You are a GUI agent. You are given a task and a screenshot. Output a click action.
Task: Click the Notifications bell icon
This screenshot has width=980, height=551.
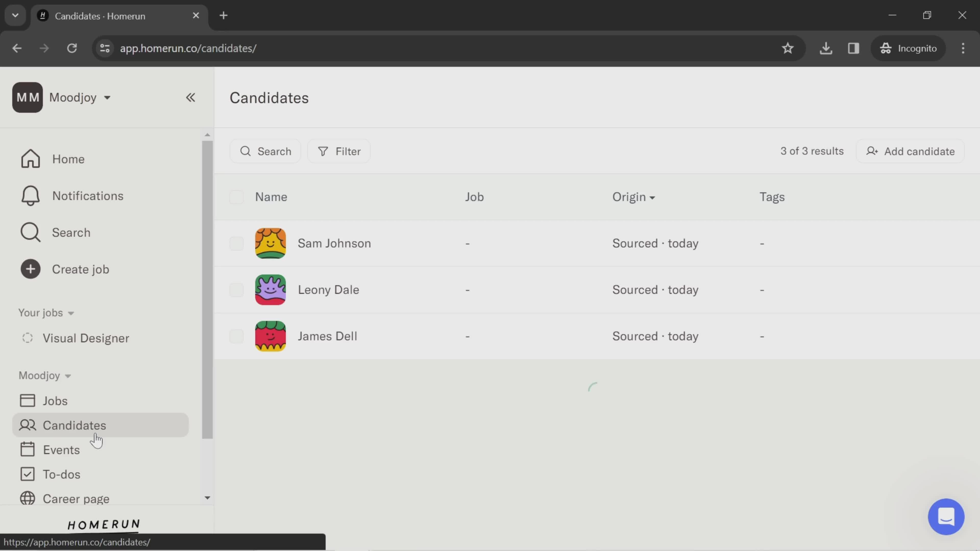[30, 196]
